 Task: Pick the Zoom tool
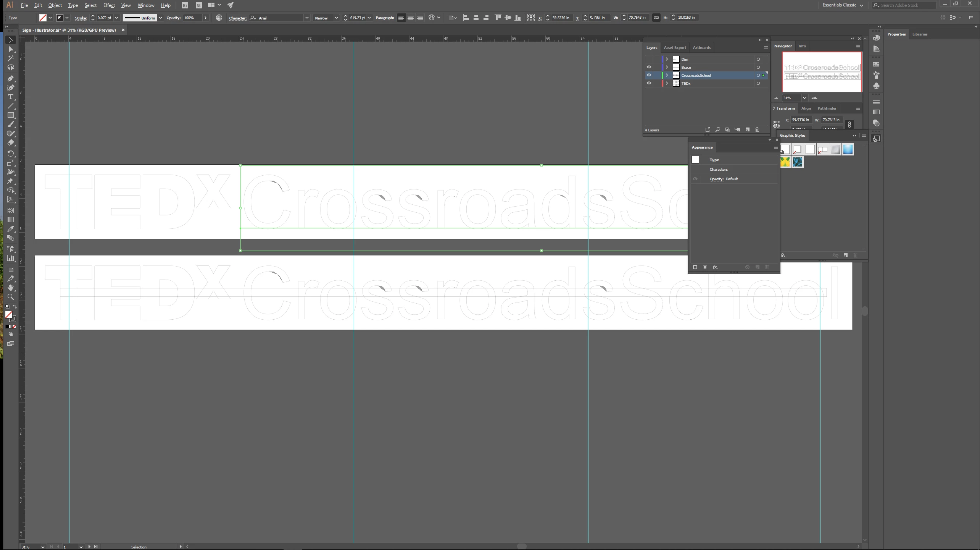pos(11,297)
